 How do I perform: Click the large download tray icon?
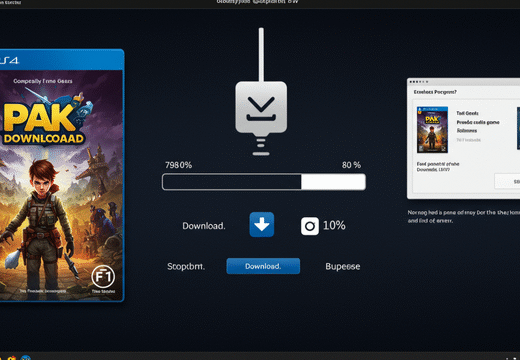pyautogui.click(x=261, y=107)
